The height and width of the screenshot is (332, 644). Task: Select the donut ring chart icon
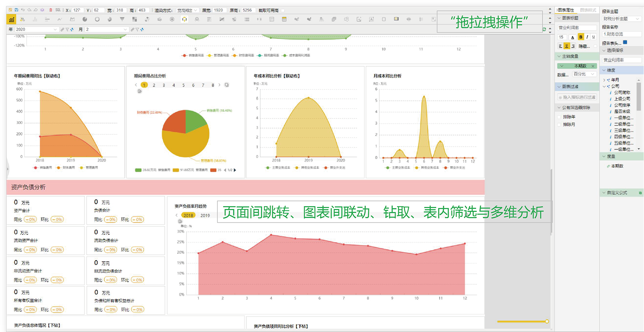(x=97, y=19)
